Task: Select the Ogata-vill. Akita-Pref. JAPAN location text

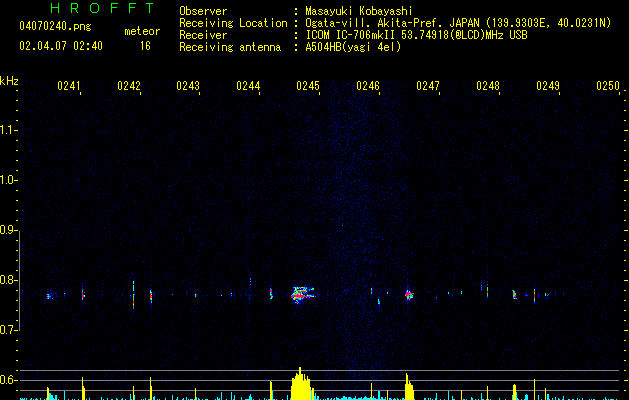Action: click(x=458, y=23)
